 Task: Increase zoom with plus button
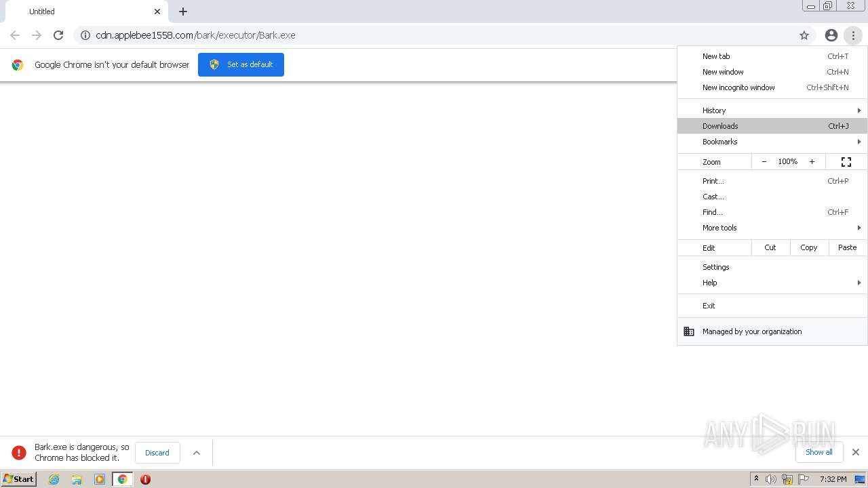click(x=812, y=162)
